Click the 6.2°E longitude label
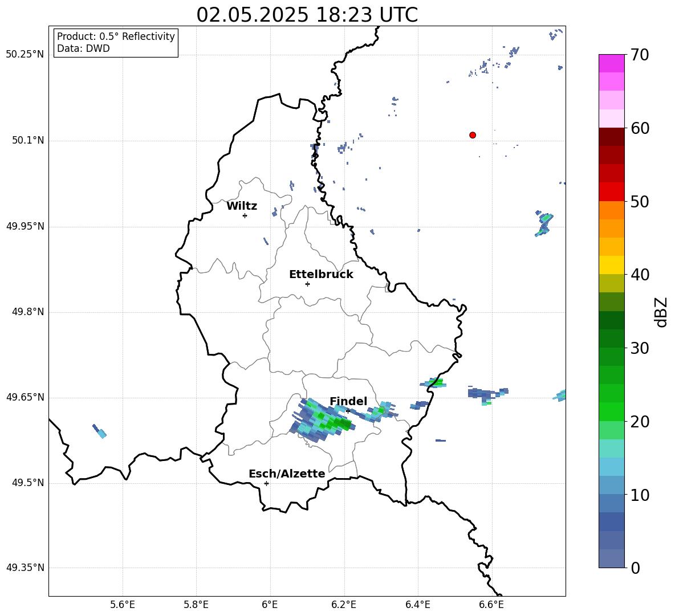The image size is (675, 616). 344,605
